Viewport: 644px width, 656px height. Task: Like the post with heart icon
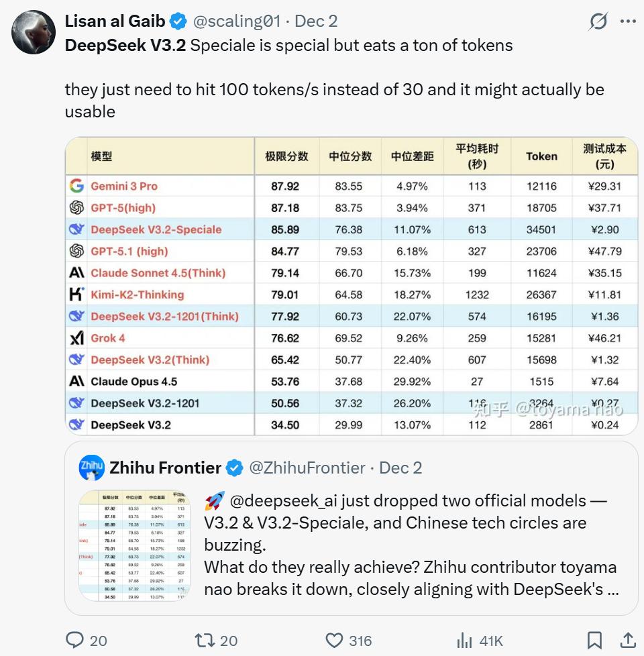coord(335,640)
